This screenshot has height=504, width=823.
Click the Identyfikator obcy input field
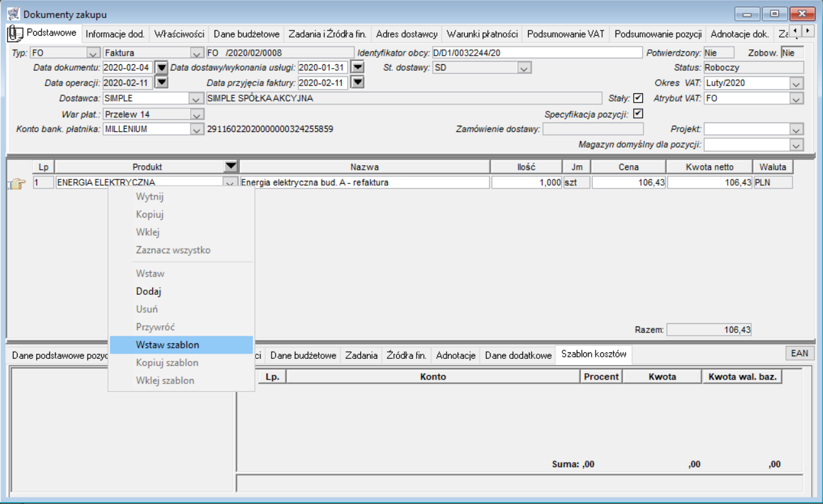(537, 52)
